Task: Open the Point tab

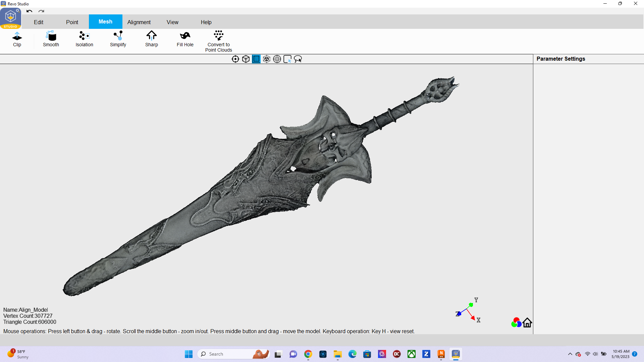Action: tap(72, 22)
